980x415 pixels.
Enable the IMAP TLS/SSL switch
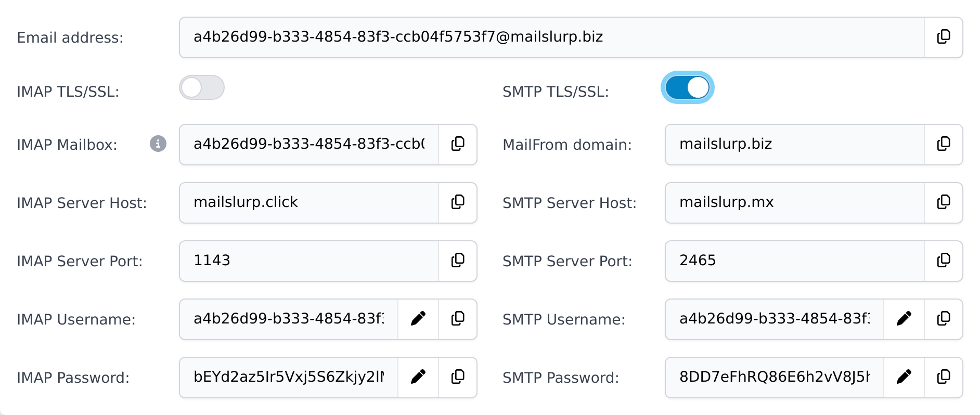(x=202, y=87)
